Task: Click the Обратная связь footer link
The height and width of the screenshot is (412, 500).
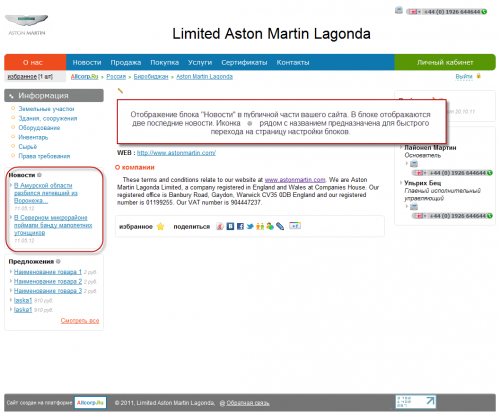Action: (x=248, y=403)
